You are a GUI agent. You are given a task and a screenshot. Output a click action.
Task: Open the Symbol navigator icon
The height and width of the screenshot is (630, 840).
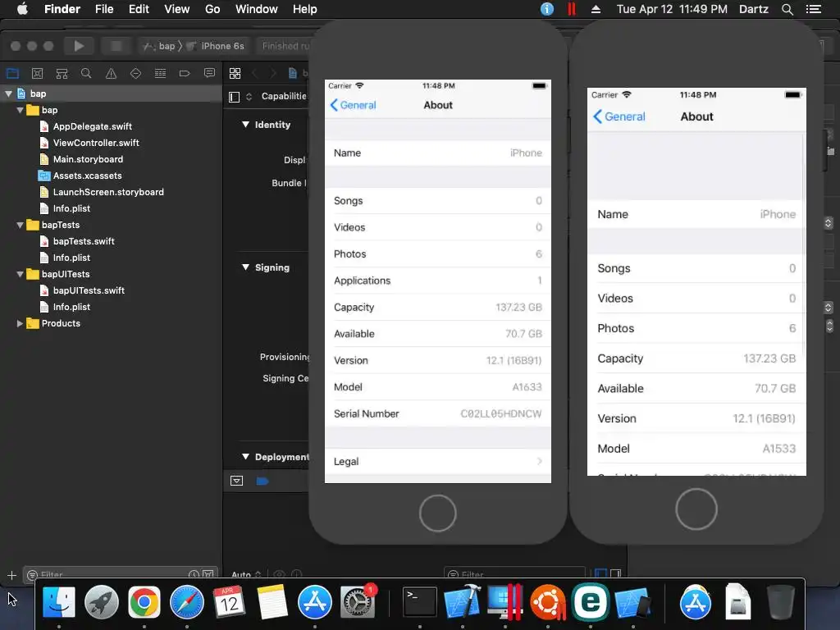click(62, 73)
